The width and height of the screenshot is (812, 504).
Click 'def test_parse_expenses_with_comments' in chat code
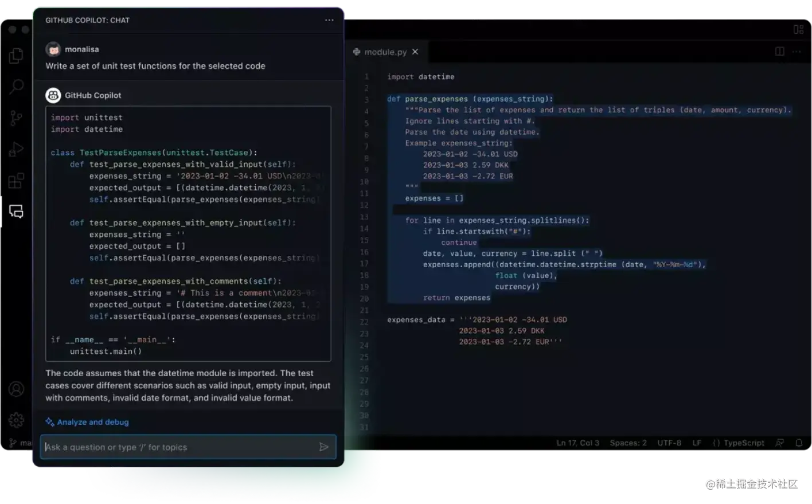pyautogui.click(x=175, y=281)
